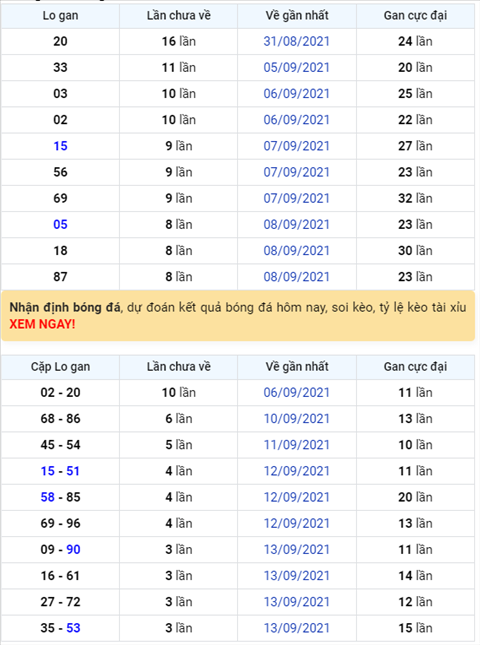This screenshot has width=480, height=645.
Task: Open date 06/09/2021 in row 03
Action: click(x=297, y=94)
